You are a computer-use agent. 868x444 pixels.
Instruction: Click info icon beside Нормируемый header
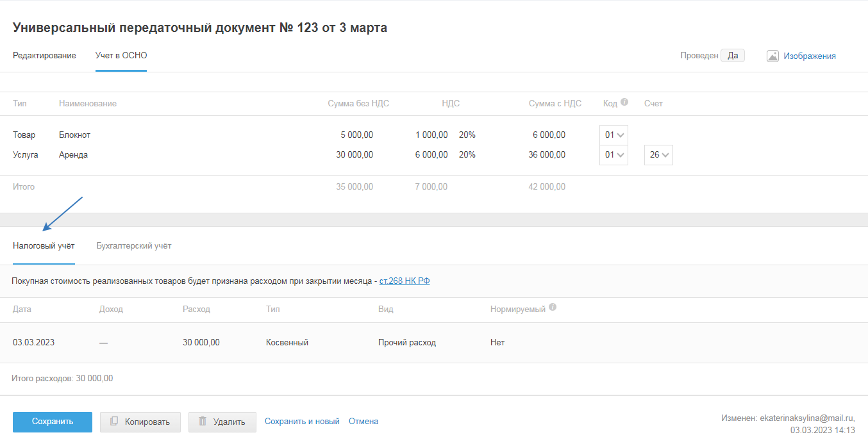coord(553,308)
